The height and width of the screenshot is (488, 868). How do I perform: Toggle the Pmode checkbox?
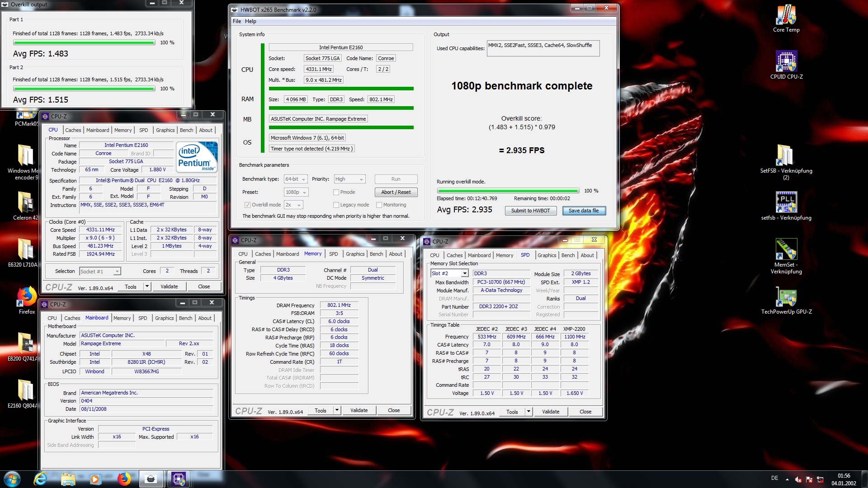click(x=336, y=192)
